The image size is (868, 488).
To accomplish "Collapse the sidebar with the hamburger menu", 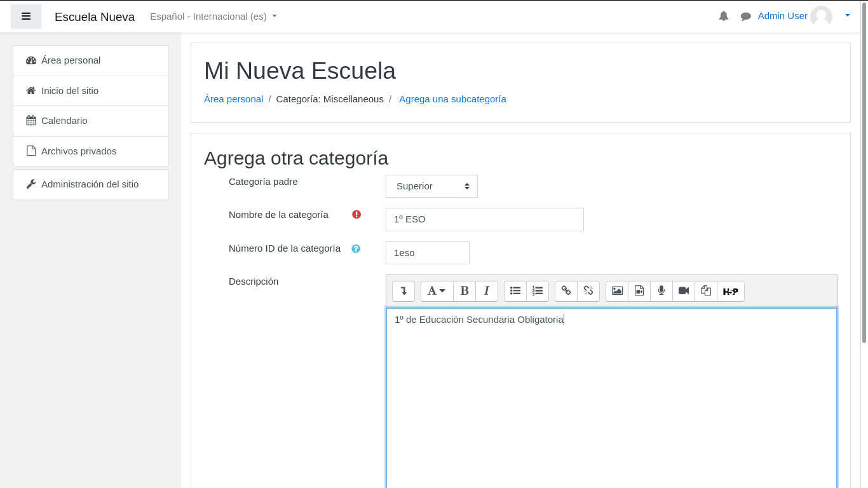I will [x=25, y=16].
